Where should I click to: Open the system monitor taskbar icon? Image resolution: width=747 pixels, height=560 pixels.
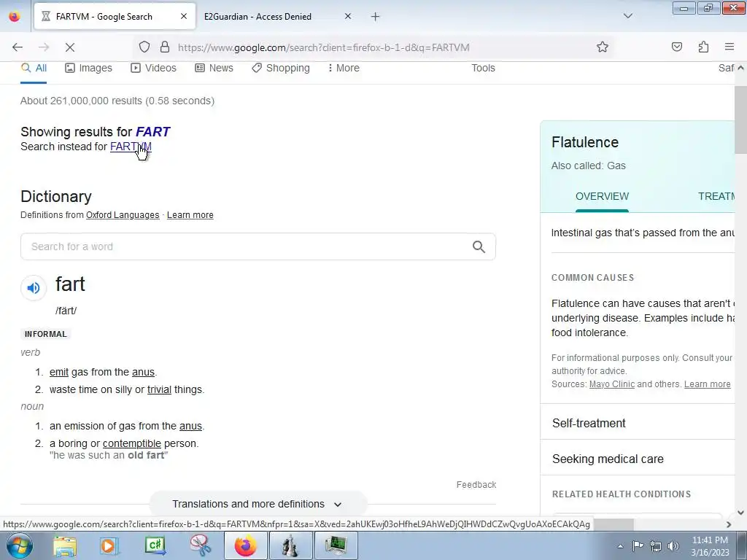pyautogui.click(x=336, y=545)
